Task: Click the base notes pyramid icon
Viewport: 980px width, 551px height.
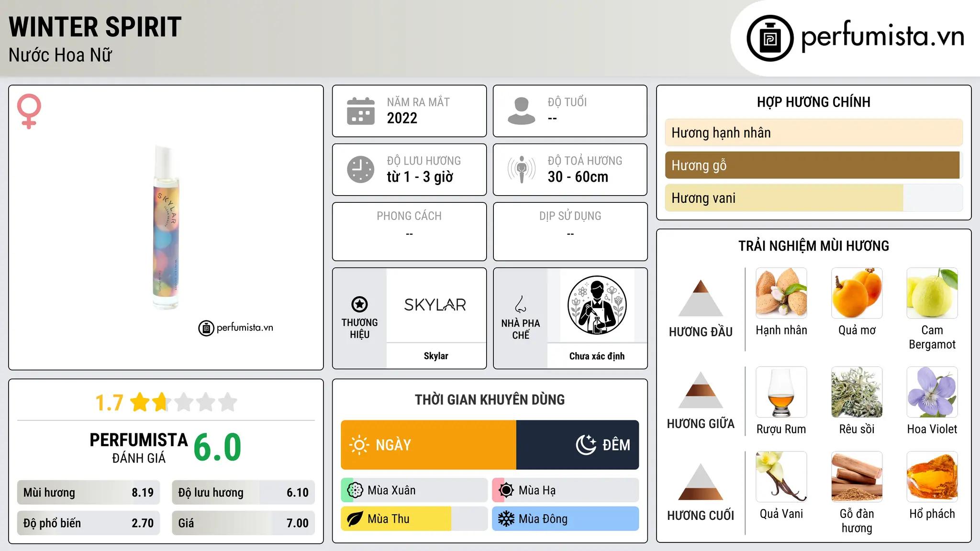Action: tap(701, 482)
